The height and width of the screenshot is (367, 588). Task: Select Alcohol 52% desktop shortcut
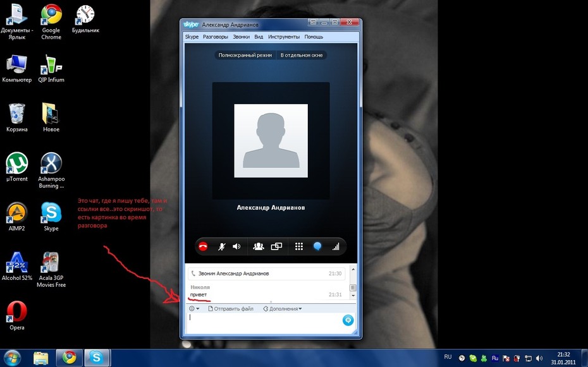[x=17, y=267]
